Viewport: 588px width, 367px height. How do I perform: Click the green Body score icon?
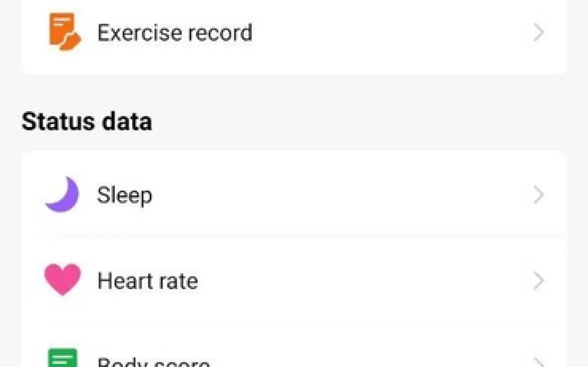(x=63, y=358)
